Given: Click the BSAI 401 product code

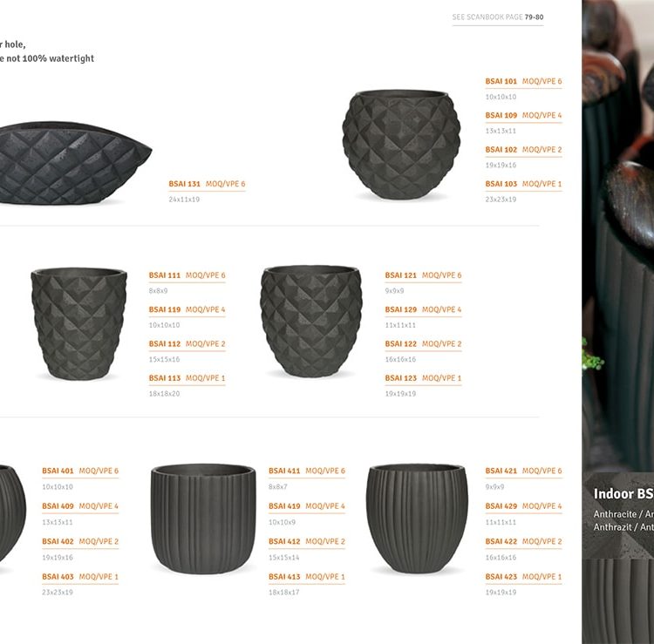Looking at the screenshot, I should click(58, 471).
